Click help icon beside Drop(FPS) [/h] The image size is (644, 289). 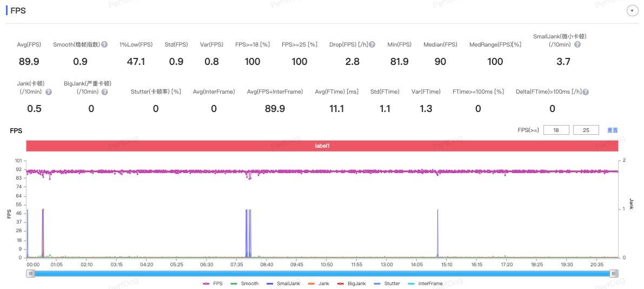click(372, 44)
